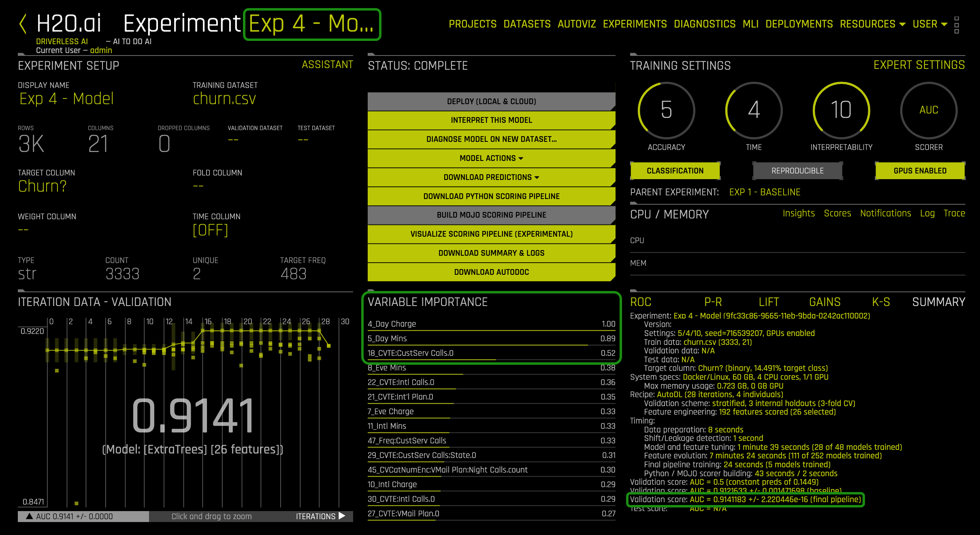Screen dimensions: 980x535
Task: Open EXPERT SETTINGS
Action: coord(919,65)
